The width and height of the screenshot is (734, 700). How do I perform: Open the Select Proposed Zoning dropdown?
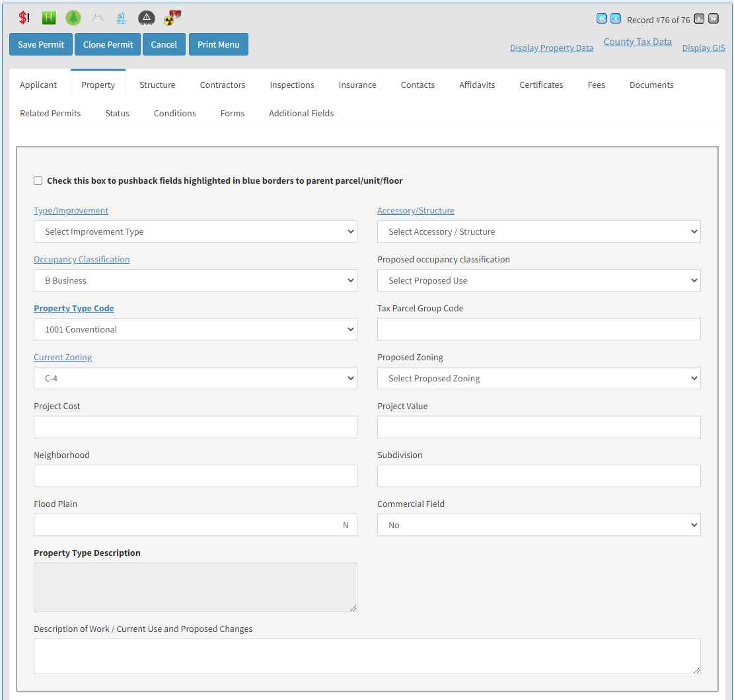(539, 378)
